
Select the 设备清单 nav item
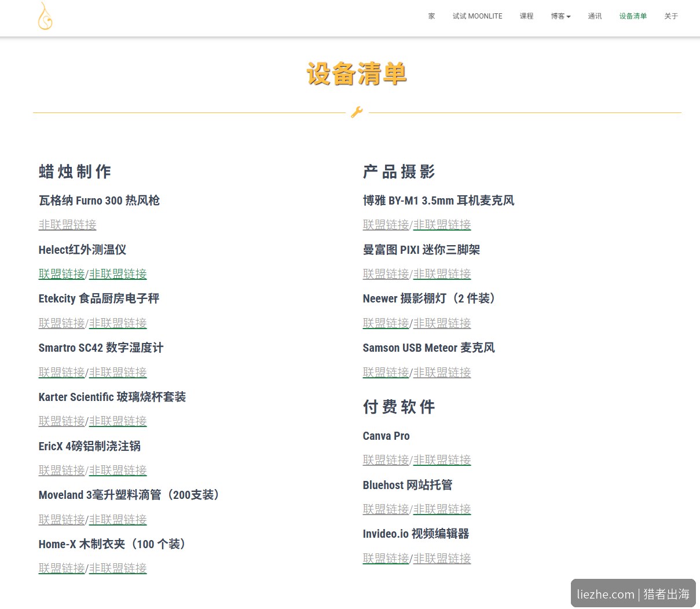(x=633, y=16)
